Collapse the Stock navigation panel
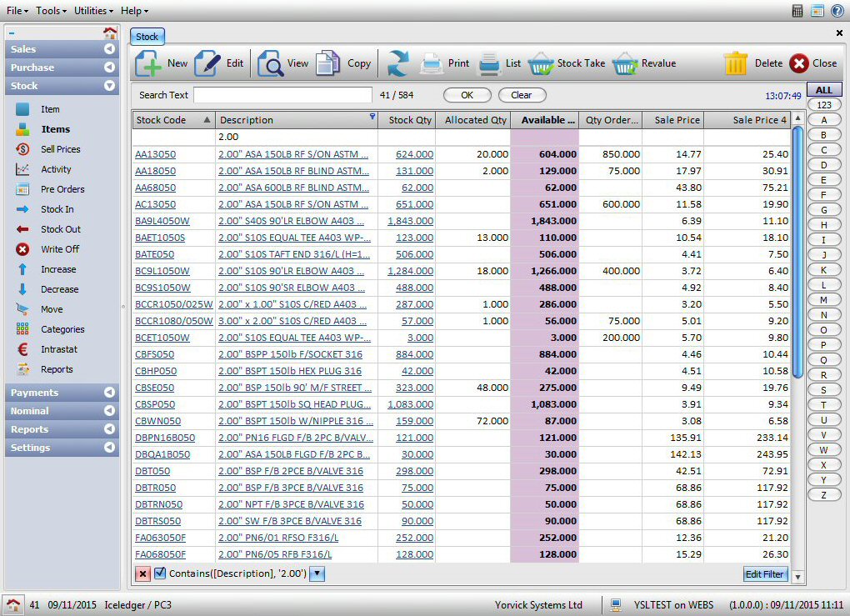The width and height of the screenshot is (850, 616). tap(111, 86)
